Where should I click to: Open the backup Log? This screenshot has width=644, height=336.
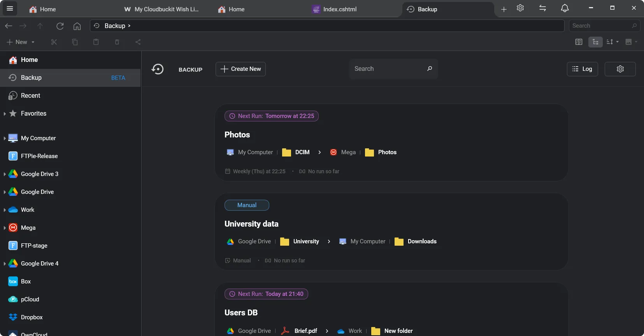click(x=582, y=69)
